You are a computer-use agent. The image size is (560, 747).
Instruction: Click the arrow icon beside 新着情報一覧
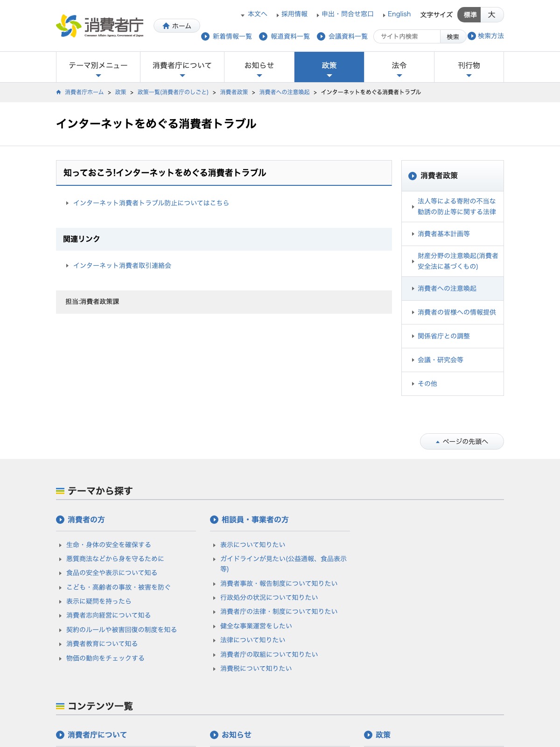point(205,36)
